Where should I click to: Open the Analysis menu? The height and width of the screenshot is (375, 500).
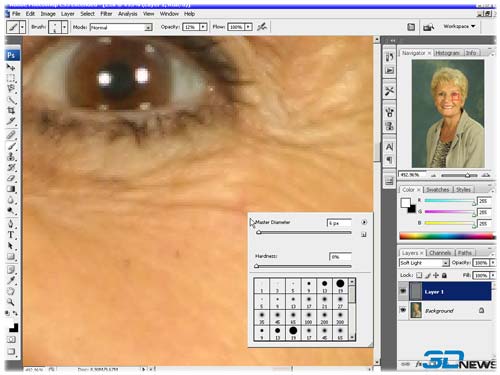pos(127,14)
